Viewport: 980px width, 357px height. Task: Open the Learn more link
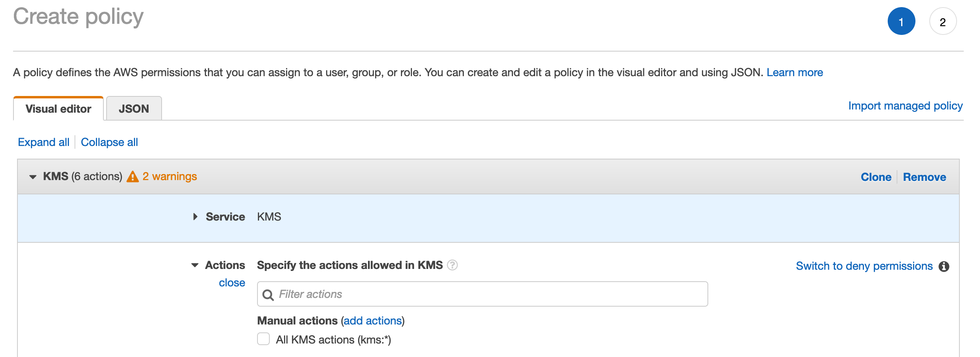click(795, 73)
